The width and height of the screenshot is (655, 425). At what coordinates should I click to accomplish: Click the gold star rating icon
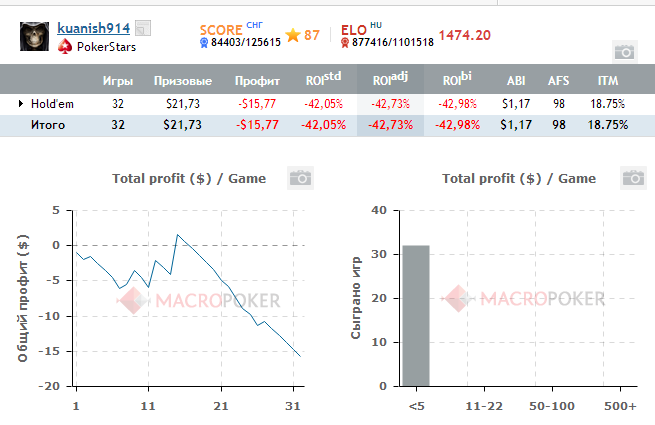pyautogui.click(x=293, y=35)
